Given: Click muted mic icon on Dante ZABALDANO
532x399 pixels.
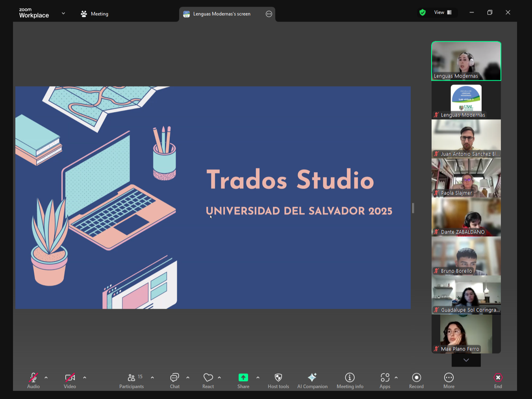Looking at the screenshot, I should click(x=436, y=232).
